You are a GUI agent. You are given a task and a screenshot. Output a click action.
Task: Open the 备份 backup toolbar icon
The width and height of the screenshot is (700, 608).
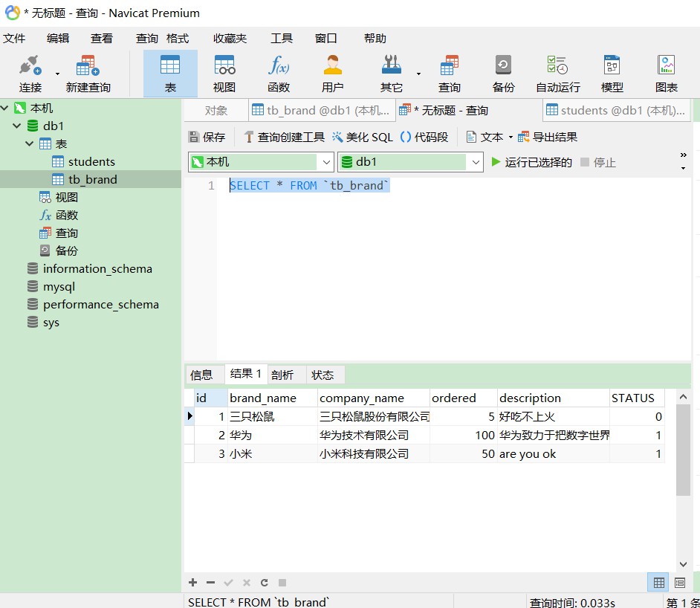503,74
